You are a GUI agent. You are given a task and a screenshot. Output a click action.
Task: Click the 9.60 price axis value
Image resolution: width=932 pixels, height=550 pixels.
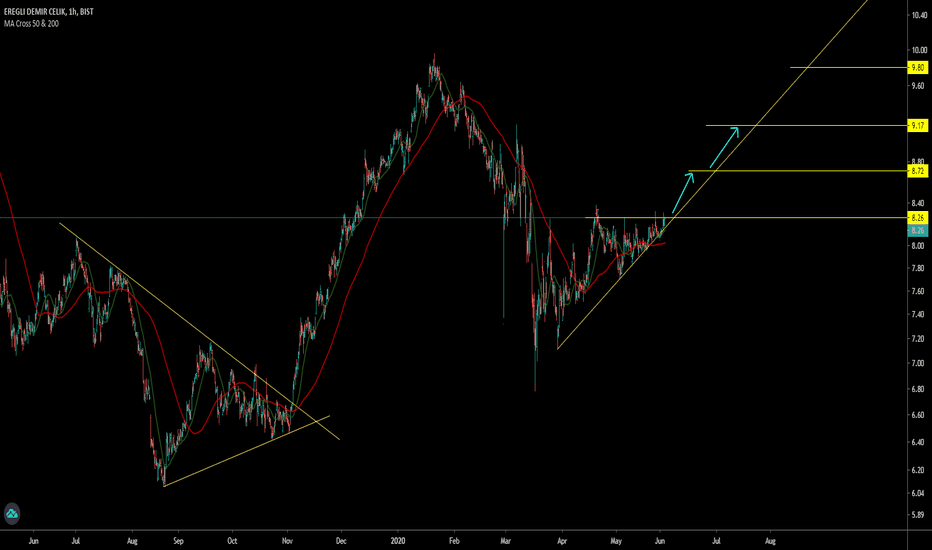pos(918,86)
